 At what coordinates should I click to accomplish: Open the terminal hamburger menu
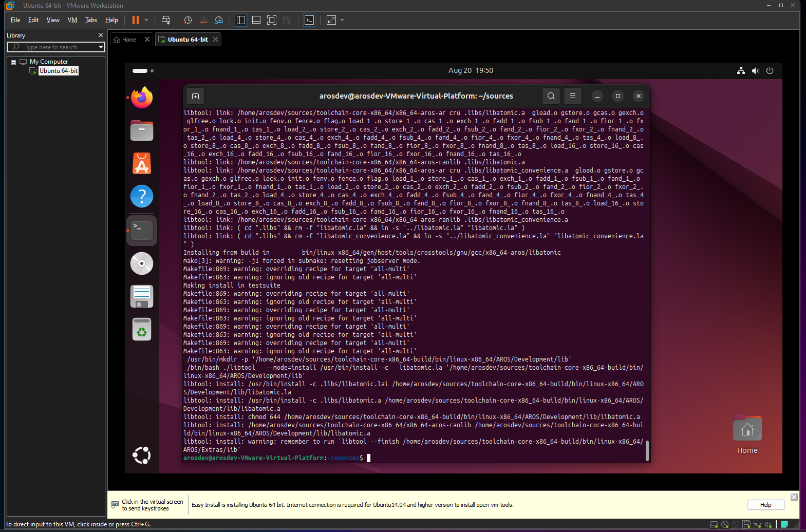pos(573,96)
